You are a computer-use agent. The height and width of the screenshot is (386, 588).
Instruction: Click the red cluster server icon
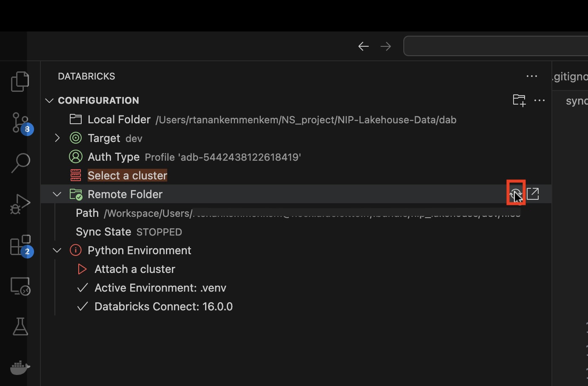76,175
